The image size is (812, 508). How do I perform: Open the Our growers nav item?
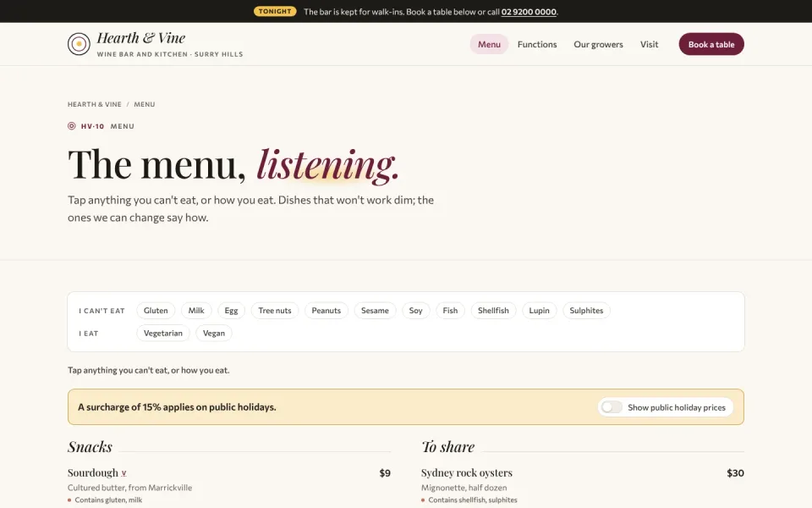coord(598,44)
